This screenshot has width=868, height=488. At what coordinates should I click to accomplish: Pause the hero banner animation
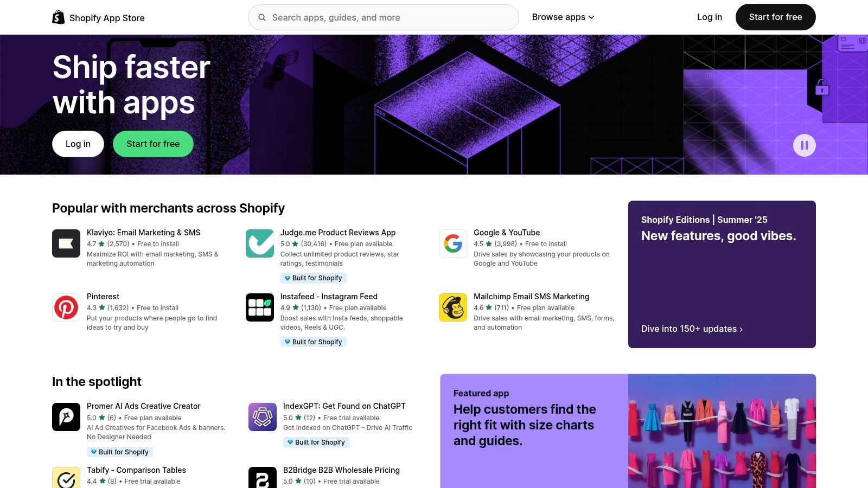(x=805, y=145)
